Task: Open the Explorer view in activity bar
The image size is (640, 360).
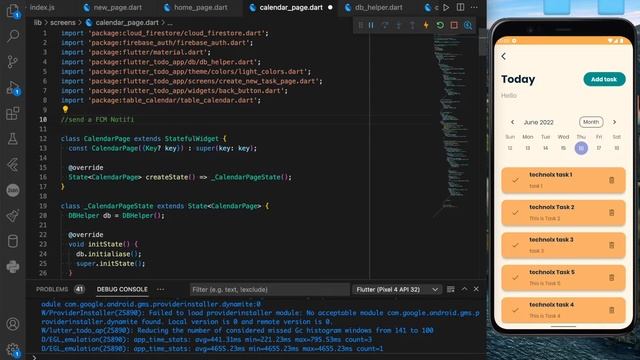Action: (13, 11)
